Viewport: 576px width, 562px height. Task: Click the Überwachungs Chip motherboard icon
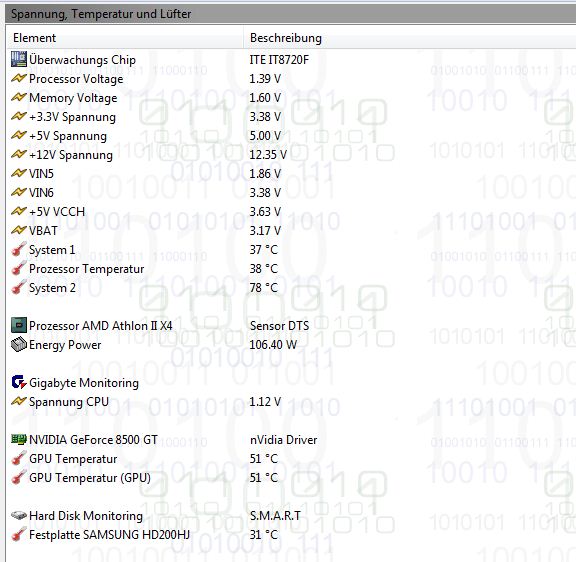click(19, 59)
